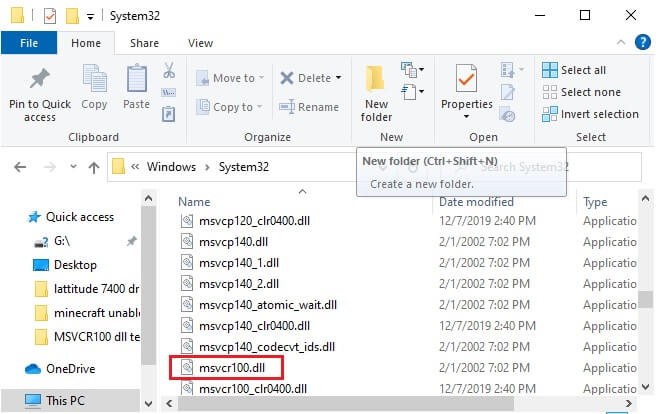This screenshot has width=660, height=414.
Task: Click the Quick access star icon
Action: [34, 217]
